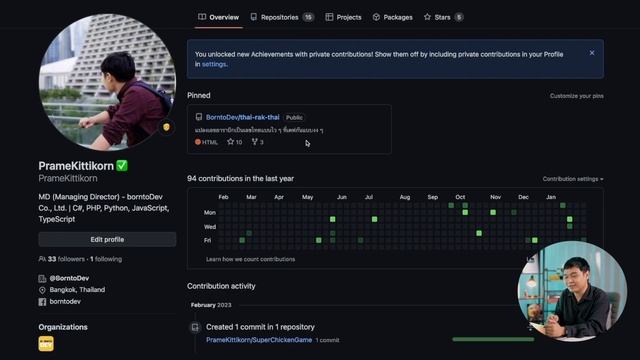Open the BorntoDev organization avatar
This screenshot has height=360, width=640.
coord(46,344)
